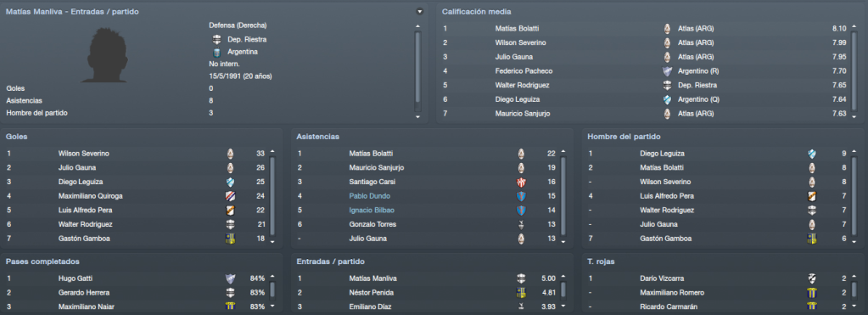Click Dep. Riestra club badge in player profile
This screenshot has width=868, height=315.
pos(217,40)
